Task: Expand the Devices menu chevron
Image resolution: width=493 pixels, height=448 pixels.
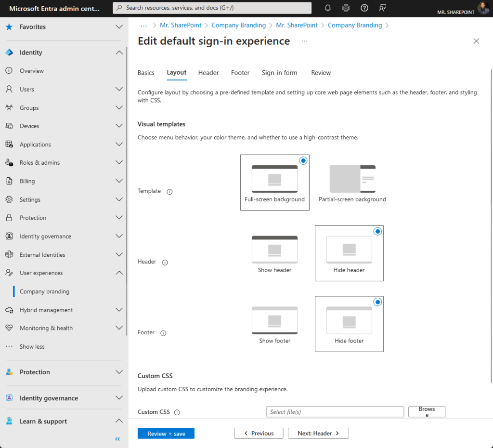Action: coord(119,126)
